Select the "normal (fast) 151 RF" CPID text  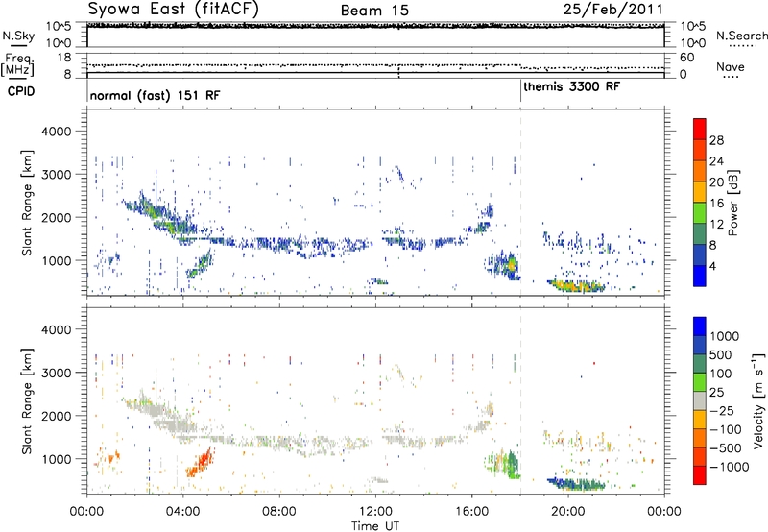coord(155,95)
